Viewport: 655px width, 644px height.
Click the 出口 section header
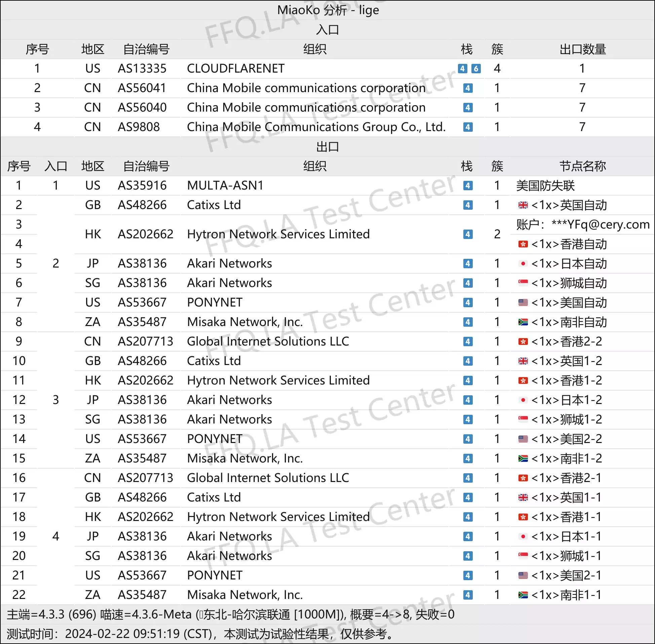coord(327,147)
